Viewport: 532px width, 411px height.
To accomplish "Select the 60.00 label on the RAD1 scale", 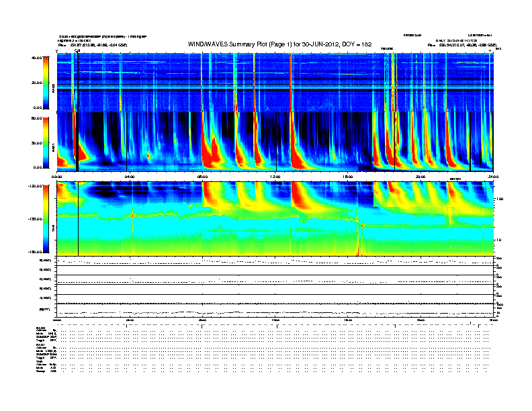I will (36, 118).
